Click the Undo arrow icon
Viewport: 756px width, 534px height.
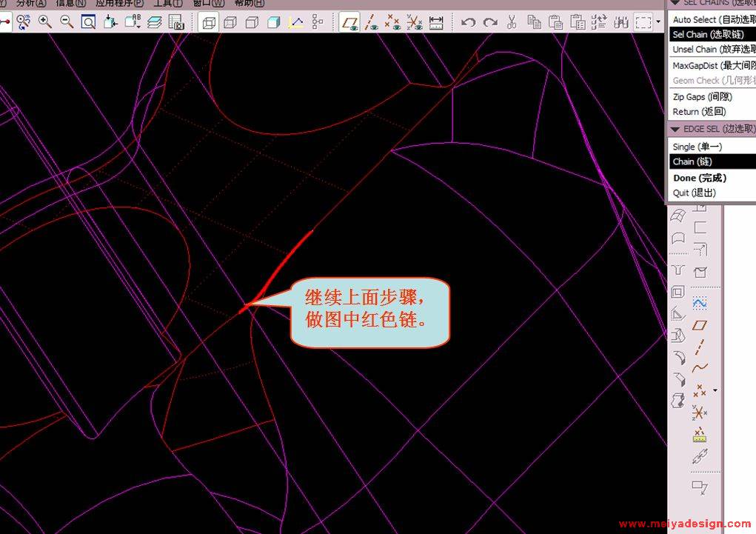468,23
